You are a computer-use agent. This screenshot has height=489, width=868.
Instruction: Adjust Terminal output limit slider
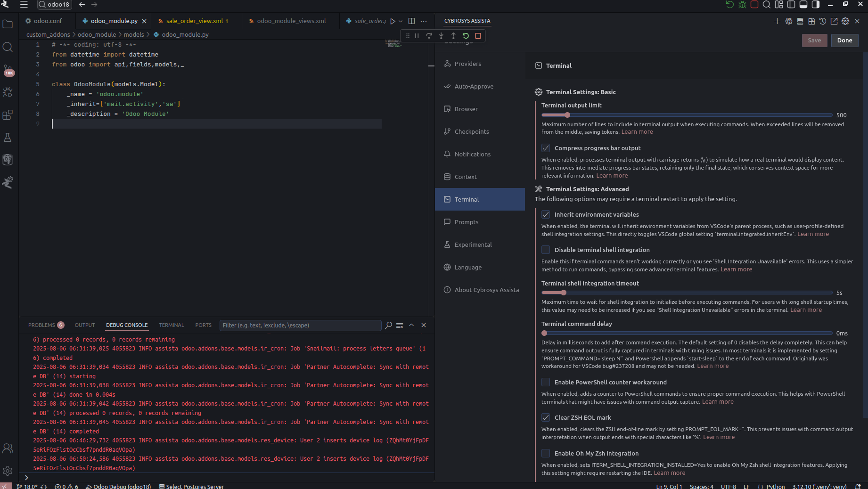(x=687, y=115)
